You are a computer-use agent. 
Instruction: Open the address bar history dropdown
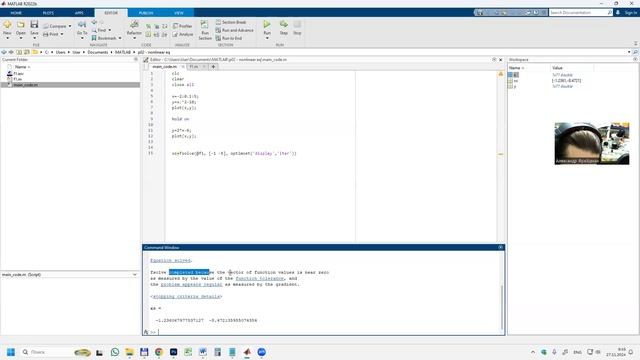(629, 52)
